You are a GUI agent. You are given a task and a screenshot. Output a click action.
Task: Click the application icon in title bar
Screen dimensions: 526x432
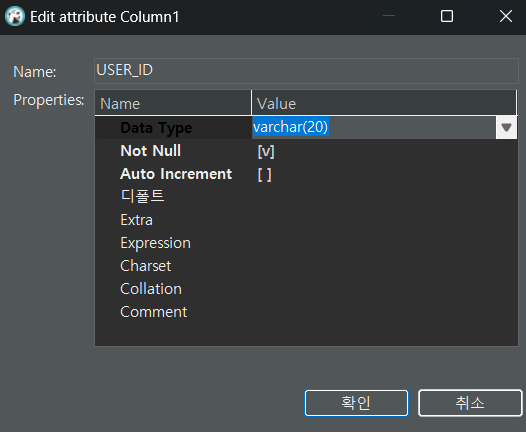[15, 16]
